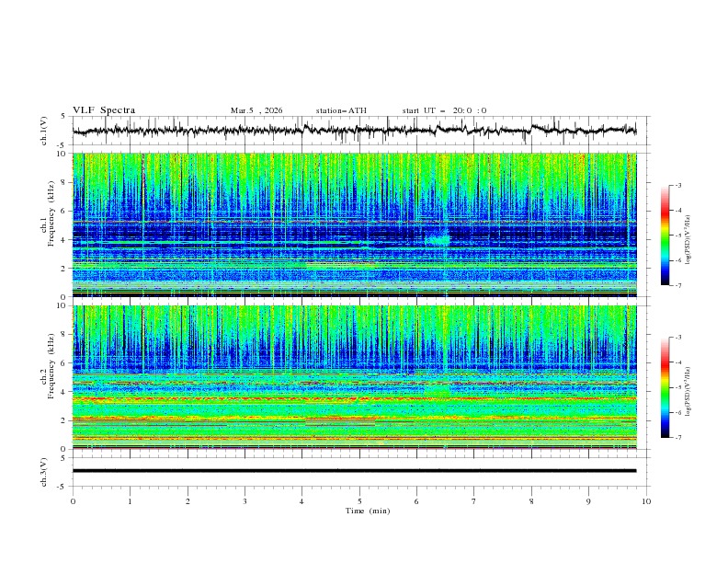Viewport: 728px width, 563px height.
Task: Click the "-3" tick on the upper color bar
Action: point(677,185)
